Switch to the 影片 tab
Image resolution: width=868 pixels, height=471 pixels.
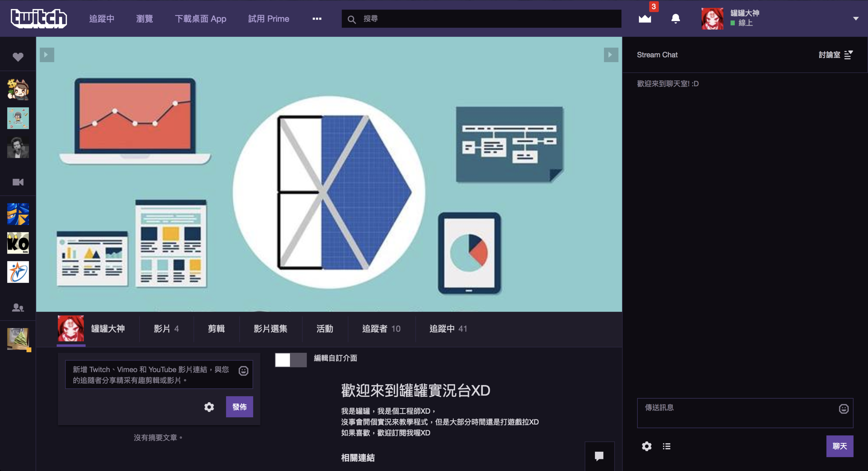(x=166, y=329)
